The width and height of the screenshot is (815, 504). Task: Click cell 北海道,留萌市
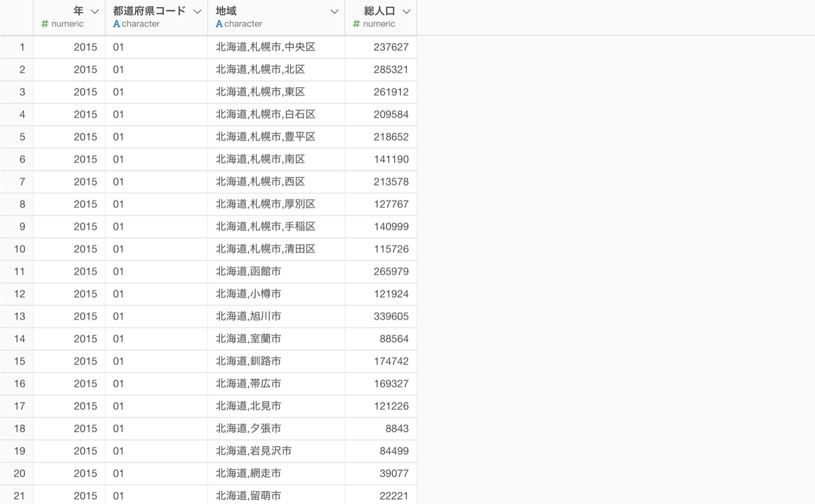click(276, 496)
